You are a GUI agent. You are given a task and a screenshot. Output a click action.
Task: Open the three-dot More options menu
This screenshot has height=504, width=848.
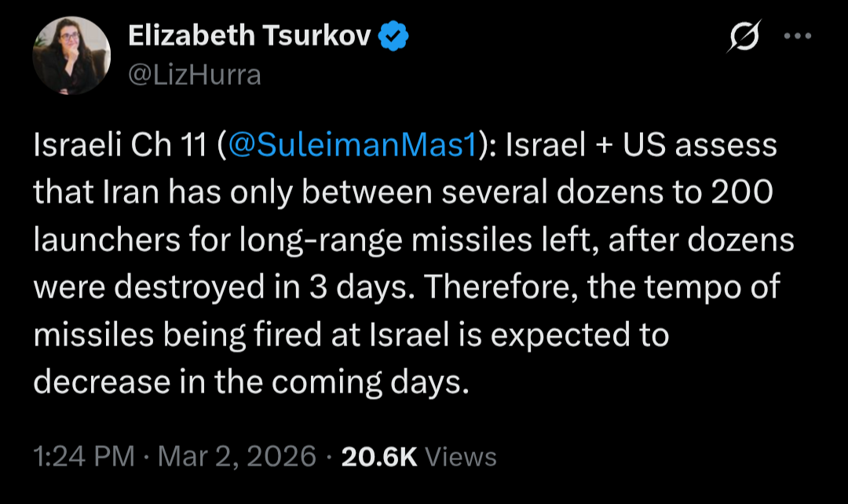pos(797,36)
